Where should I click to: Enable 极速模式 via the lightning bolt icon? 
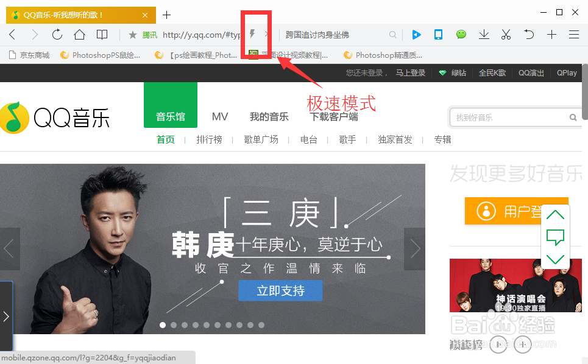click(x=252, y=34)
